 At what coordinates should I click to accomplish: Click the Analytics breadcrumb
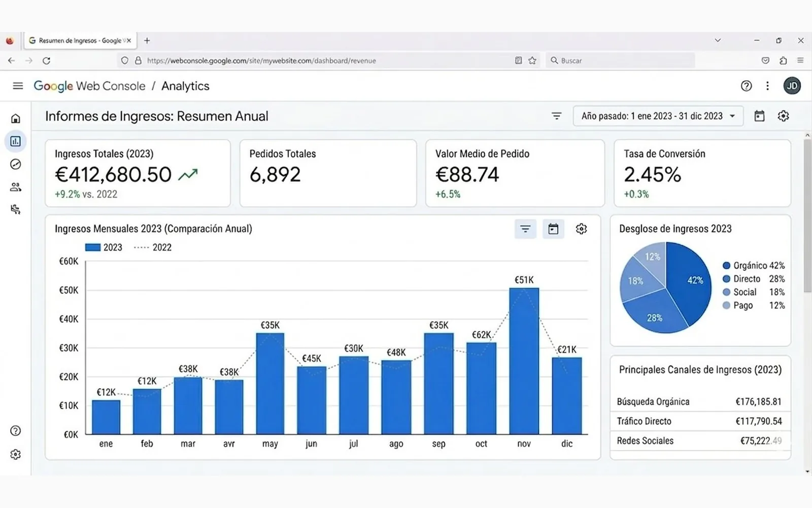[185, 86]
